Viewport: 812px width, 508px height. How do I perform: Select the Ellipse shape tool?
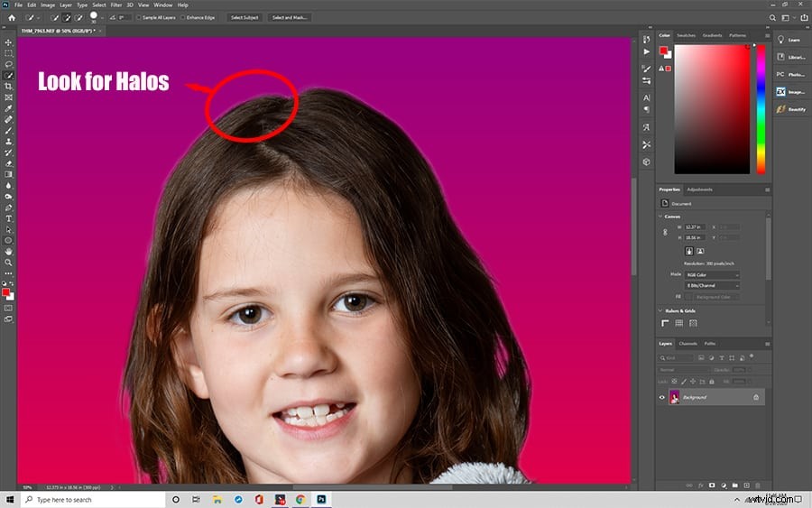[x=8, y=240]
